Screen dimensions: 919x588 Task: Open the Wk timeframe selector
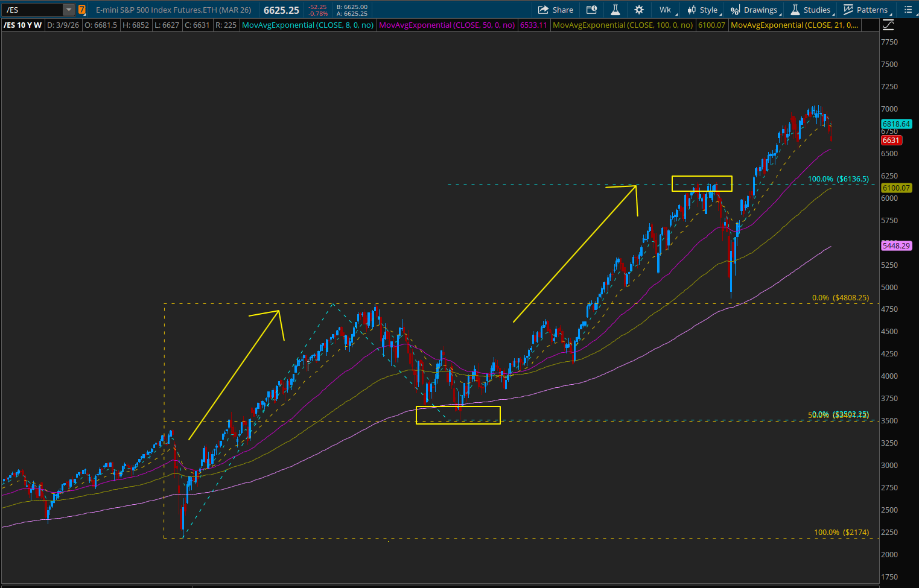tap(666, 10)
